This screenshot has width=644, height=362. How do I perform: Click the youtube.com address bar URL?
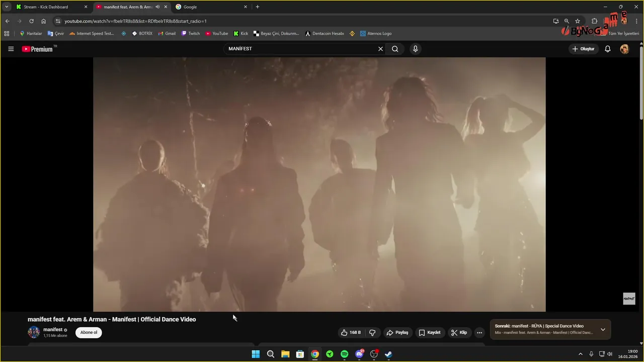pos(135,21)
